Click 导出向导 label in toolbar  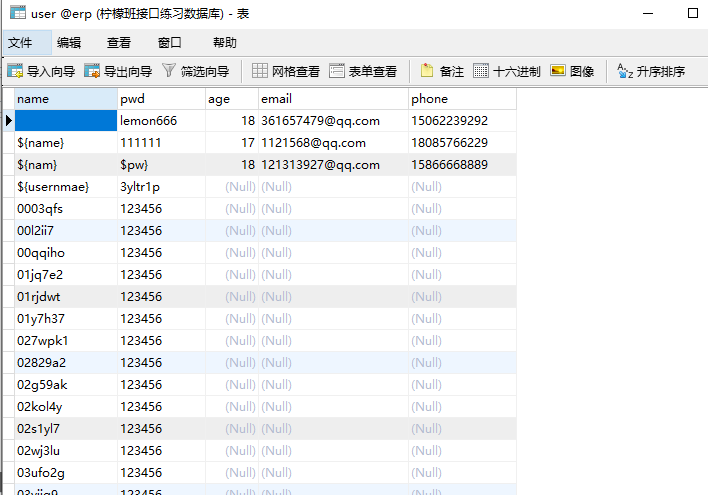(x=128, y=71)
